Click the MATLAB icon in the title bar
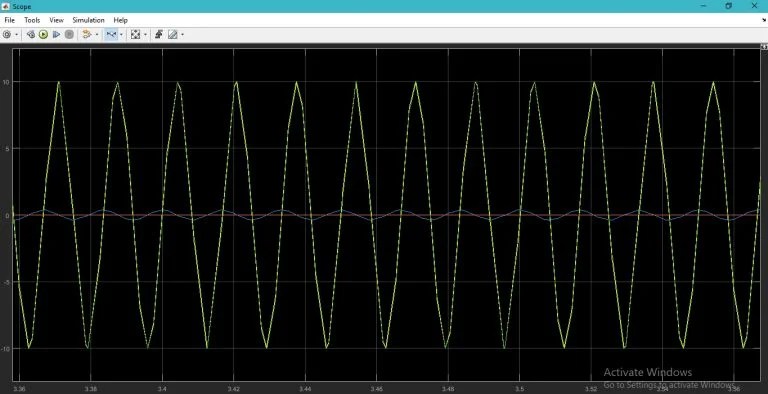 [x=6, y=6]
